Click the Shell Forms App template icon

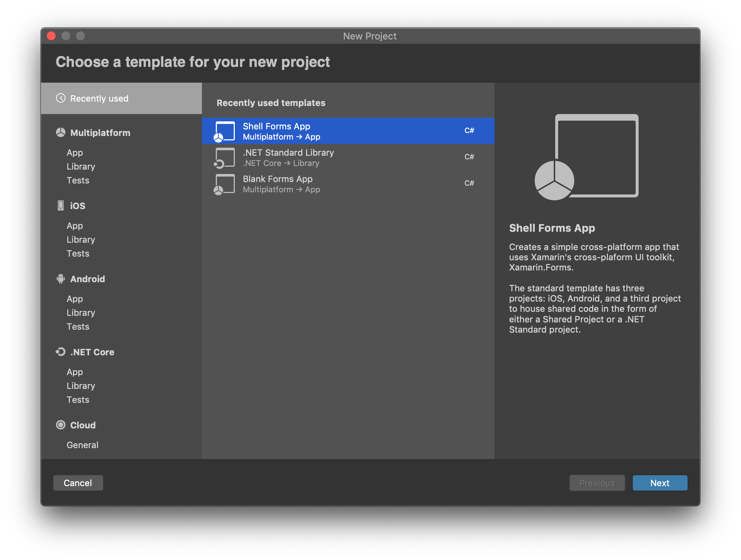(x=224, y=132)
